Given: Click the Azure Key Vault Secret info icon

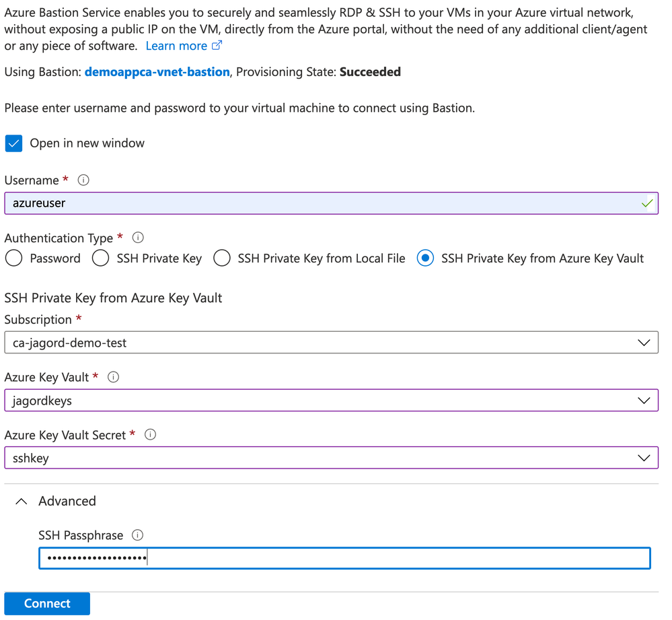Looking at the screenshot, I should pos(151,434).
